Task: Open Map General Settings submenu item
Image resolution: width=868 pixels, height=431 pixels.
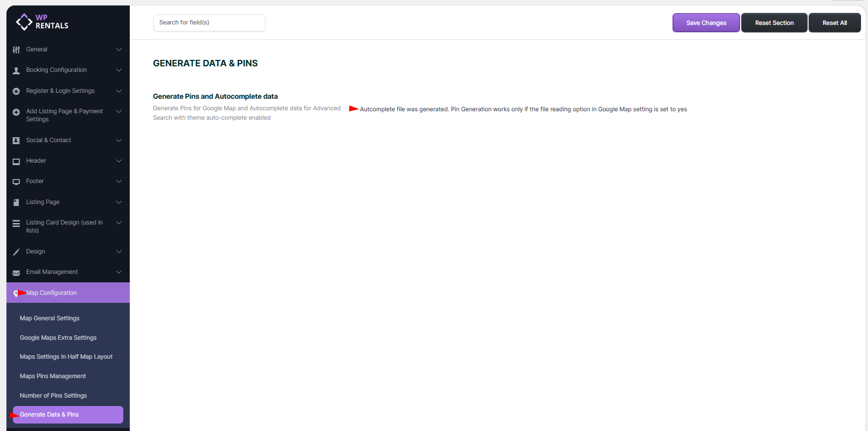Action: point(49,318)
